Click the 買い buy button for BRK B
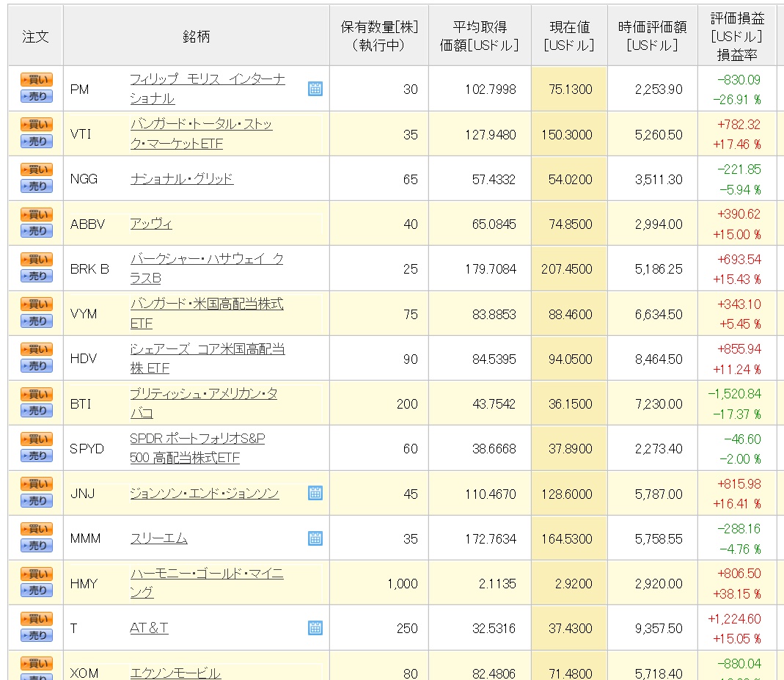784x680 pixels. pyautogui.click(x=36, y=259)
